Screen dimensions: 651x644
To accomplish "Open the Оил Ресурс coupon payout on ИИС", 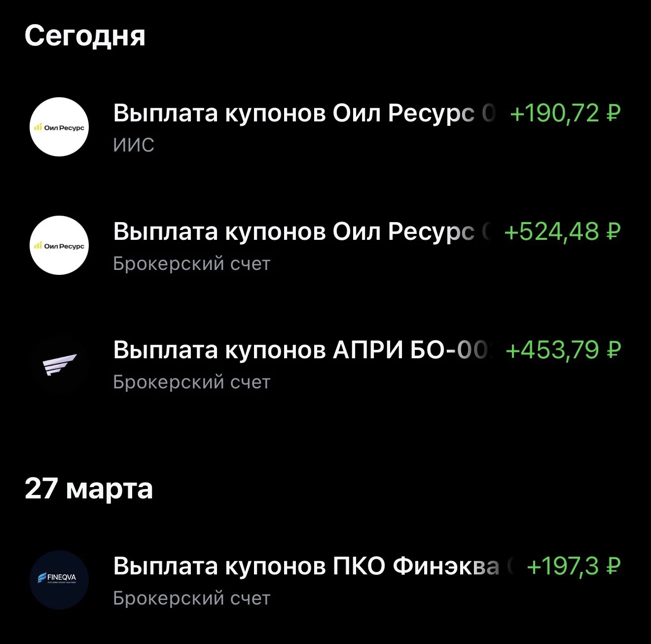I will (303, 113).
